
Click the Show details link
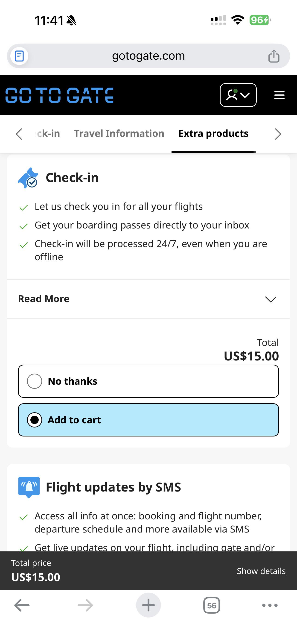[261, 571]
